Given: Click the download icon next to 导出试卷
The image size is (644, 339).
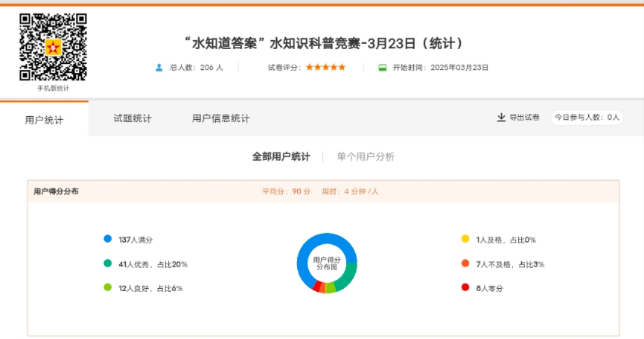Looking at the screenshot, I should pos(501,117).
